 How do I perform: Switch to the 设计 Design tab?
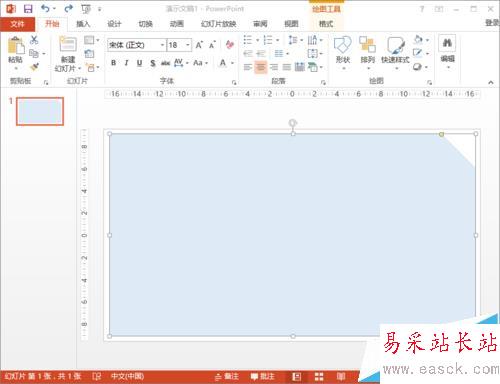tap(114, 24)
